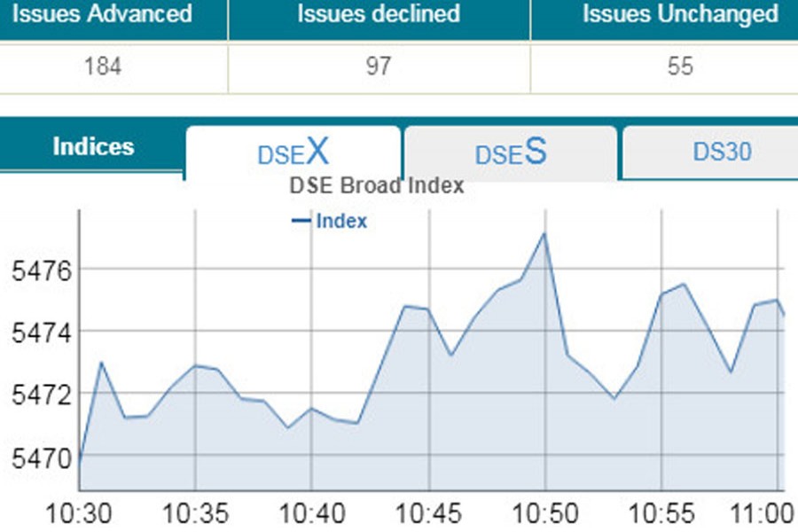Select the Issues Unchanged column header
Viewport: 798px width, 532px height.
(x=680, y=14)
